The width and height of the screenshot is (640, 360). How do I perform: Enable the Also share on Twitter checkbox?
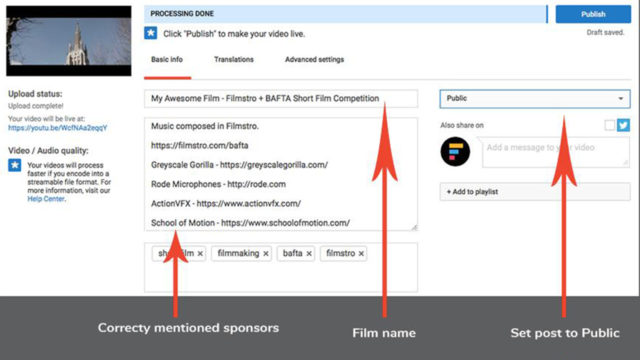[x=610, y=125]
